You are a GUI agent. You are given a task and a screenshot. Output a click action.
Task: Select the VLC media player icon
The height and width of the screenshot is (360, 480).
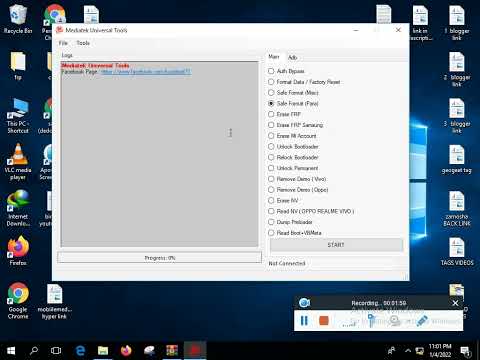(x=18, y=162)
